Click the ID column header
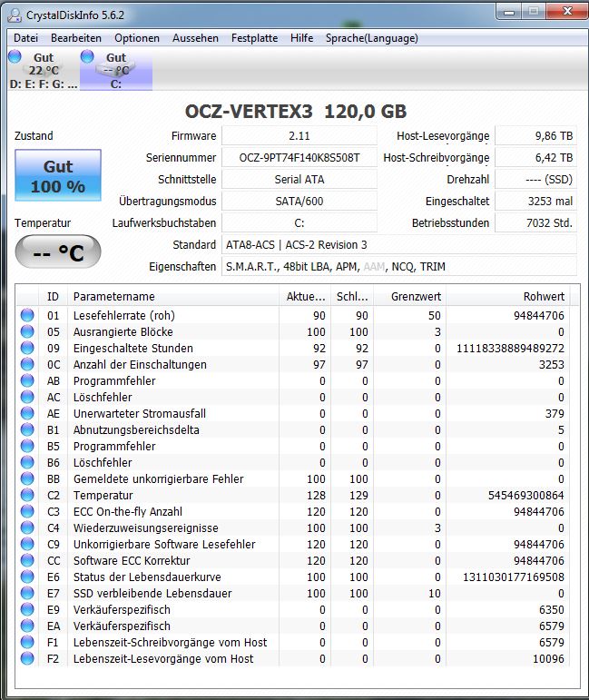 [53, 296]
